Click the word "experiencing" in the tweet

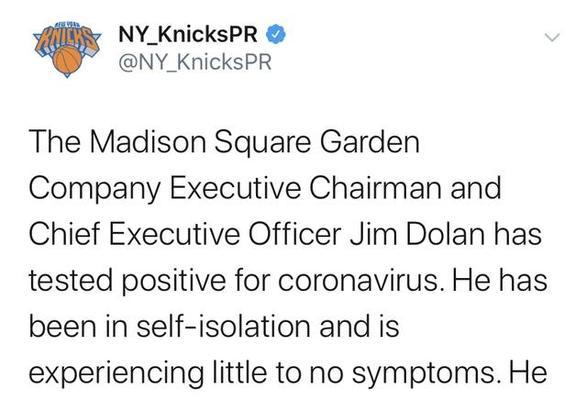pos(116,374)
